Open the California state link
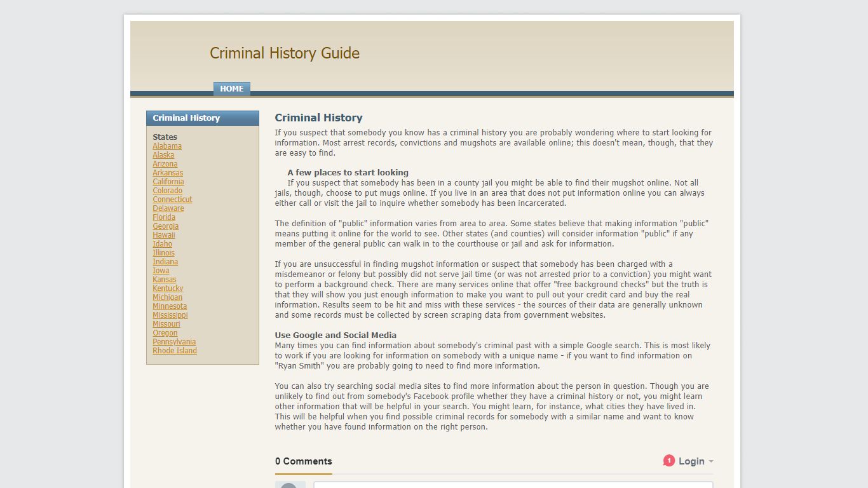The width and height of the screenshot is (868, 488). click(x=168, y=182)
